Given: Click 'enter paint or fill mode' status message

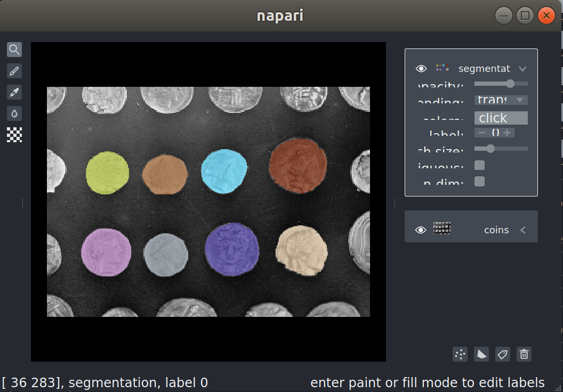Looking at the screenshot, I should 427,382.
